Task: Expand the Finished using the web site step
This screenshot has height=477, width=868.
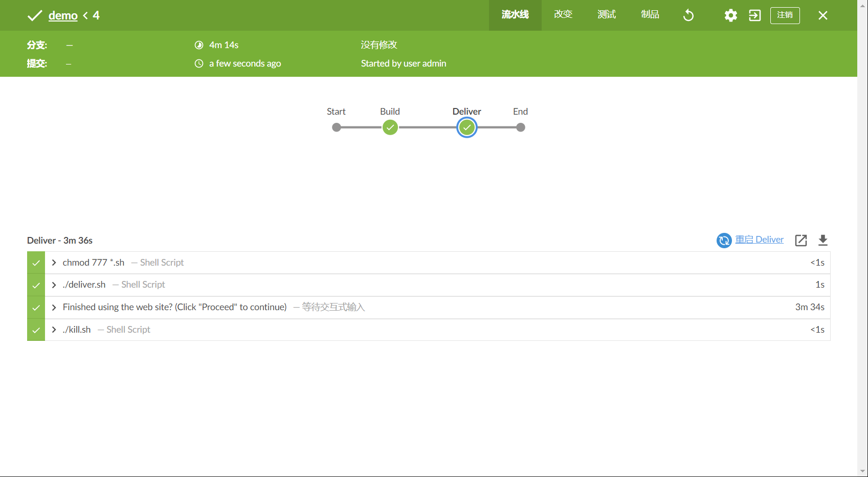Action: click(54, 307)
